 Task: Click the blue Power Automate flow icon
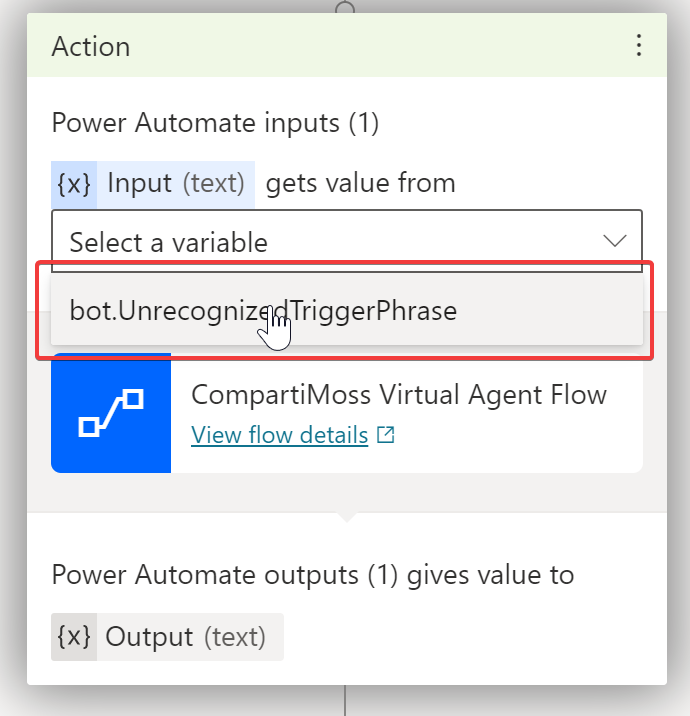pyautogui.click(x=111, y=413)
